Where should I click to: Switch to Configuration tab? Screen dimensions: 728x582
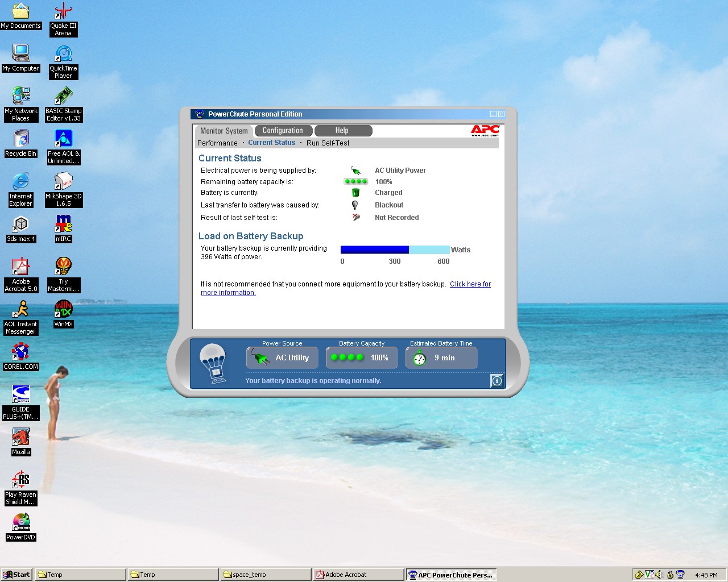(x=283, y=131)
